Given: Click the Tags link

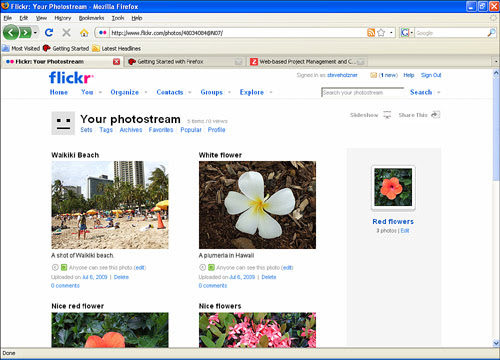Looking at the screenshot, I should point(106,130).
